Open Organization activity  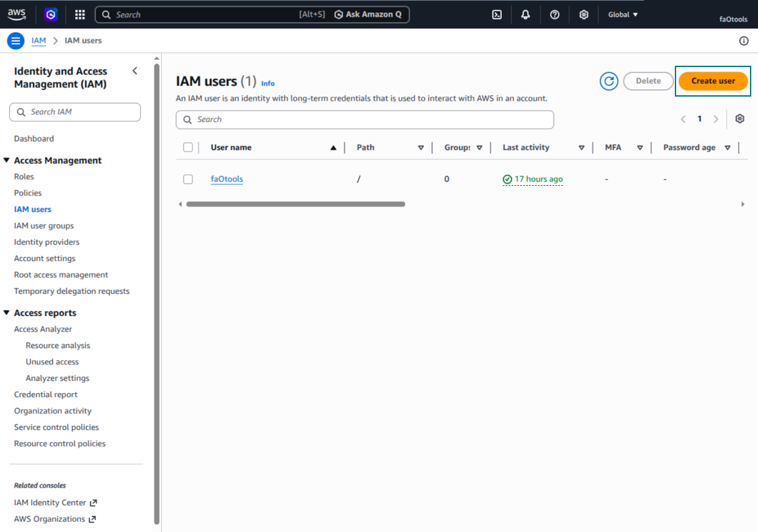tap(53, 411)
